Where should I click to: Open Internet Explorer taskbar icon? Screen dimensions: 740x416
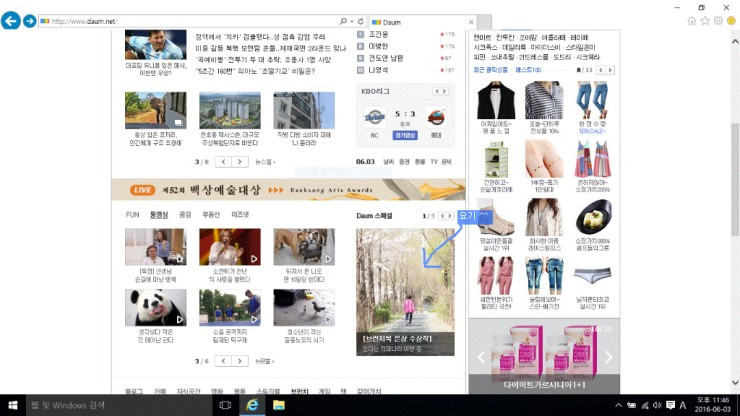click(x=252, y=405)
